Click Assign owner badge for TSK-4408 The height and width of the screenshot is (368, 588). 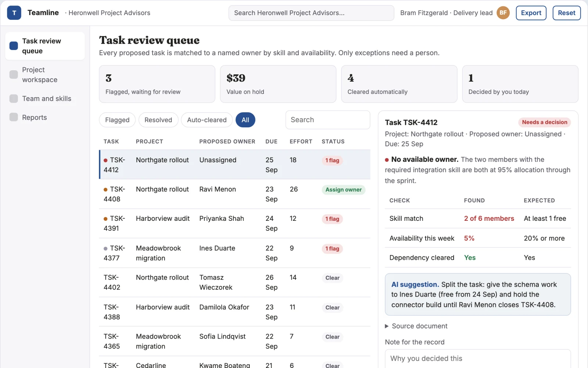point(344,190)
